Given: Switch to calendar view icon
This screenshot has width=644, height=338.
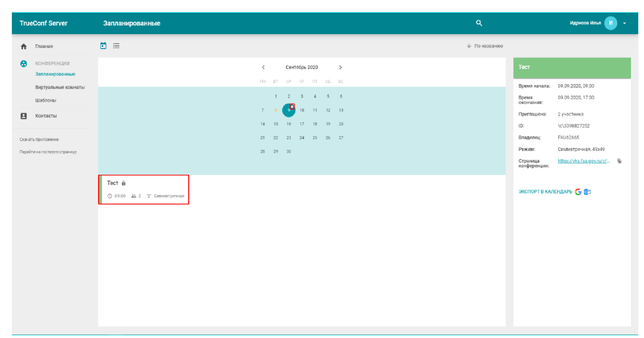Looking at the screenshot, I should [103, 46].
